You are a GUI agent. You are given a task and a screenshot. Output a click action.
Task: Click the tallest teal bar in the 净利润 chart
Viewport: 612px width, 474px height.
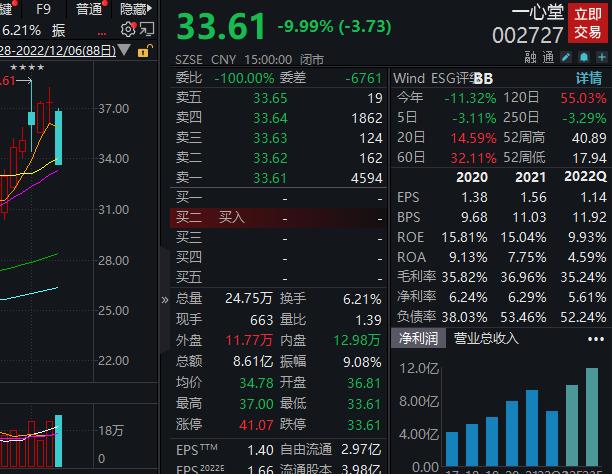point(592,417)
